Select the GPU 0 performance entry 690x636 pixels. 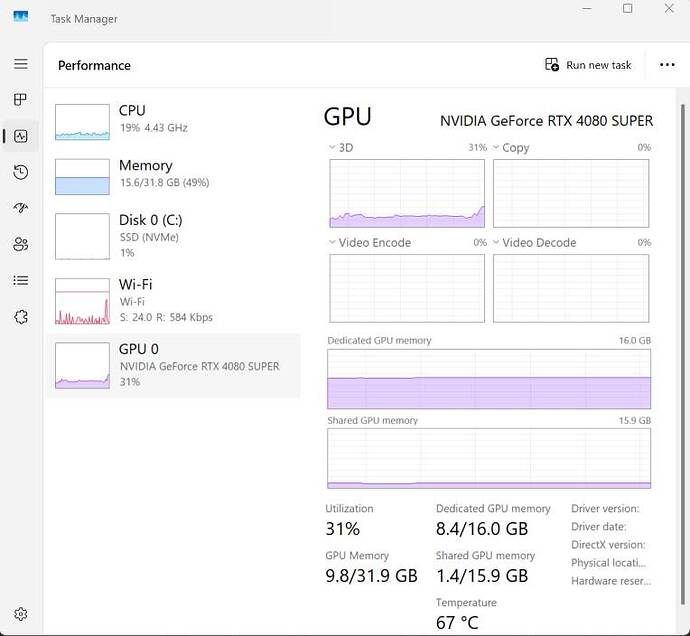(x=173, y=365)
